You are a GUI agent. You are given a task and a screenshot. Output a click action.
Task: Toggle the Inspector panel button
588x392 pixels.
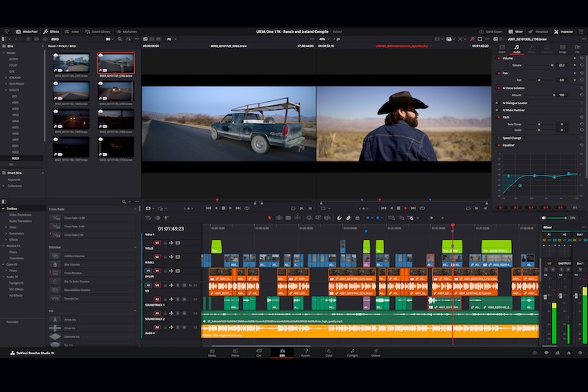coord(563,31)
